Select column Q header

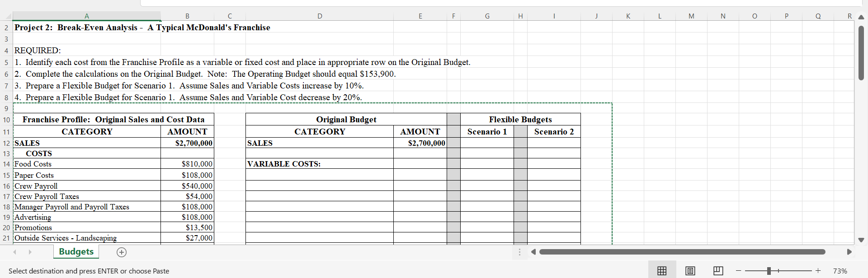(x=818, y=16)
